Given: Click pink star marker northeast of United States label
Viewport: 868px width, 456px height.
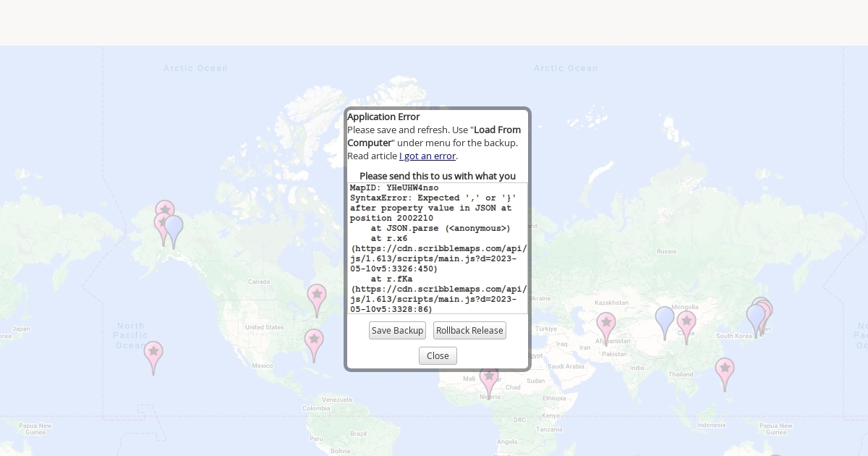Looking at the screenshot, I should point(317,296).
